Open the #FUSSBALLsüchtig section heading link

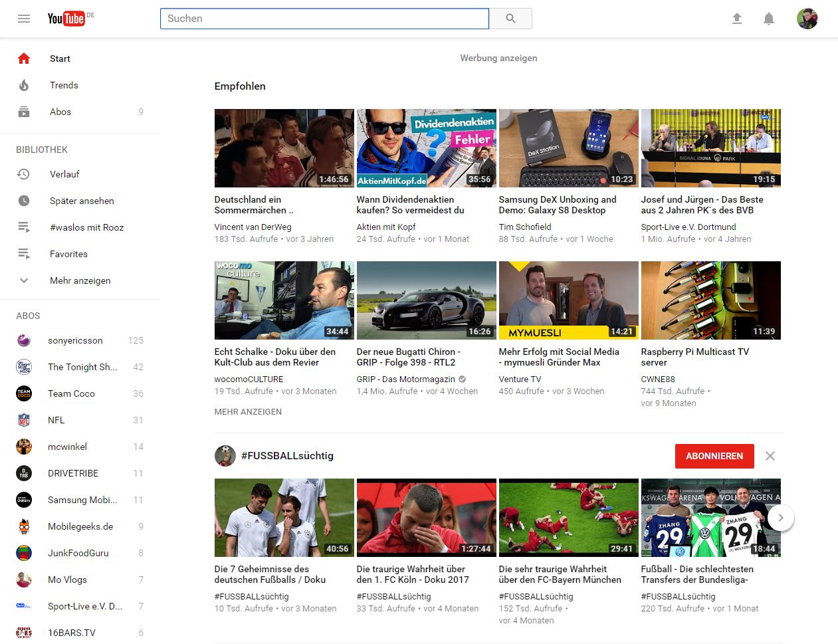pos(287,456)
